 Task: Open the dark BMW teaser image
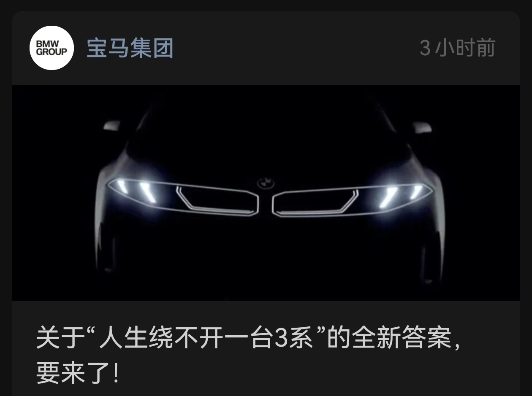pyautogui.click(x=266, y=192)
